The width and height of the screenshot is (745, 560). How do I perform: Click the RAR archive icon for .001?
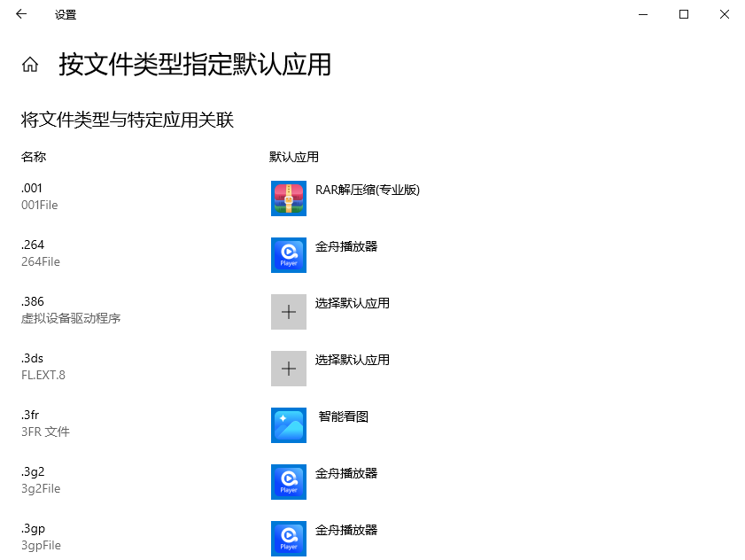pos(289,198)
